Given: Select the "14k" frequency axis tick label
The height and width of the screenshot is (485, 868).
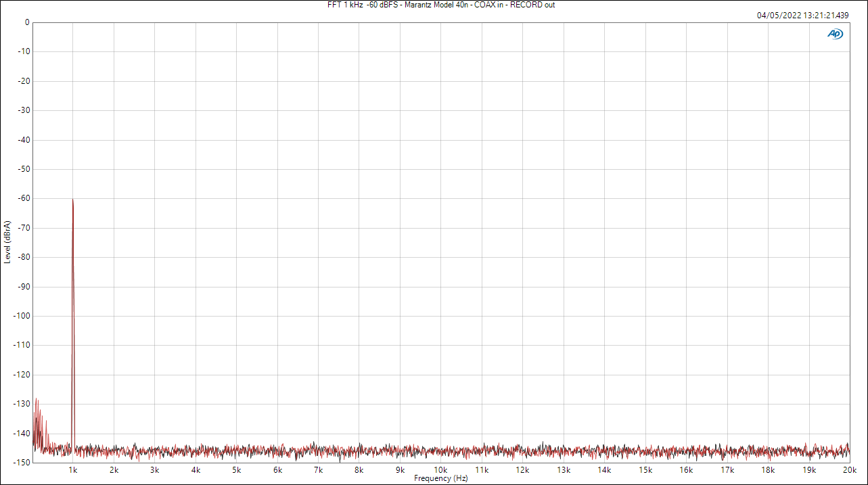Looking at the screenshot, I should tap(605, 470).
